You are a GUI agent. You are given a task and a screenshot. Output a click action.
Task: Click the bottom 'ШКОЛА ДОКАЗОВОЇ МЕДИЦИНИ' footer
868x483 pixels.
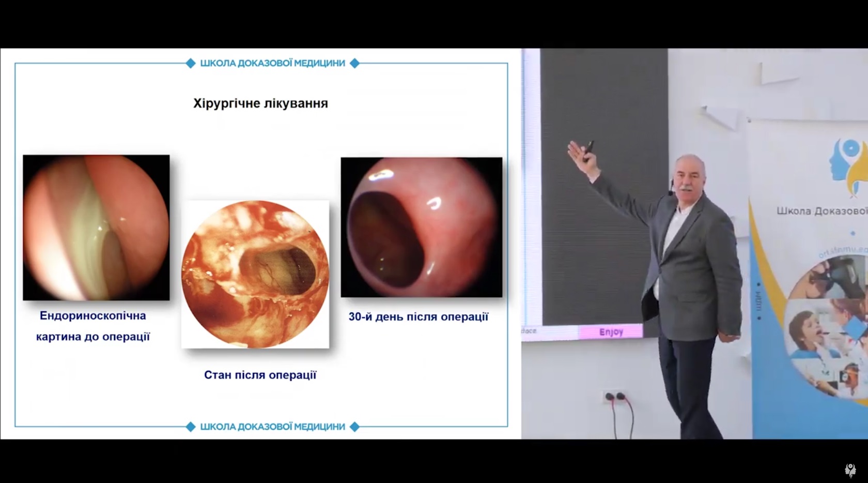tap(272, 427)
